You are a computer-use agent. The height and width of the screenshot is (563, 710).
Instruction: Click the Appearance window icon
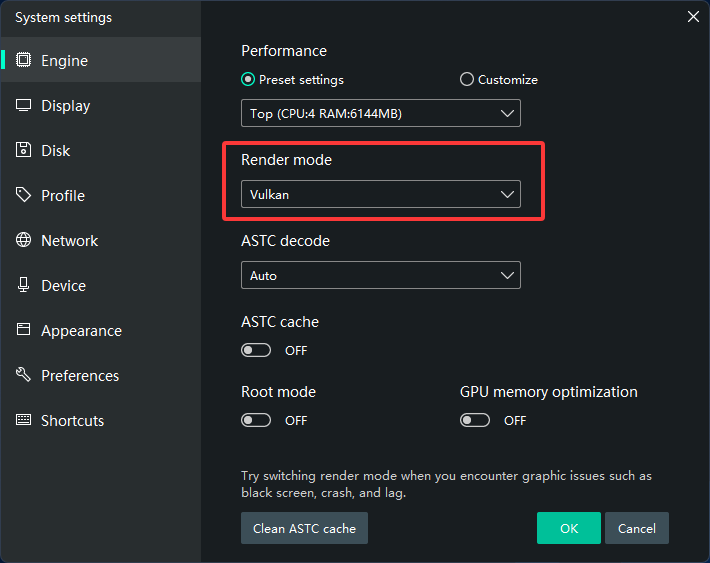point(24,330)
